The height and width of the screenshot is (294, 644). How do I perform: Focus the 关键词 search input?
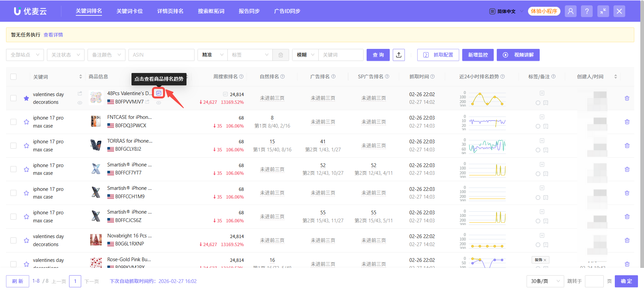point(341,55)
